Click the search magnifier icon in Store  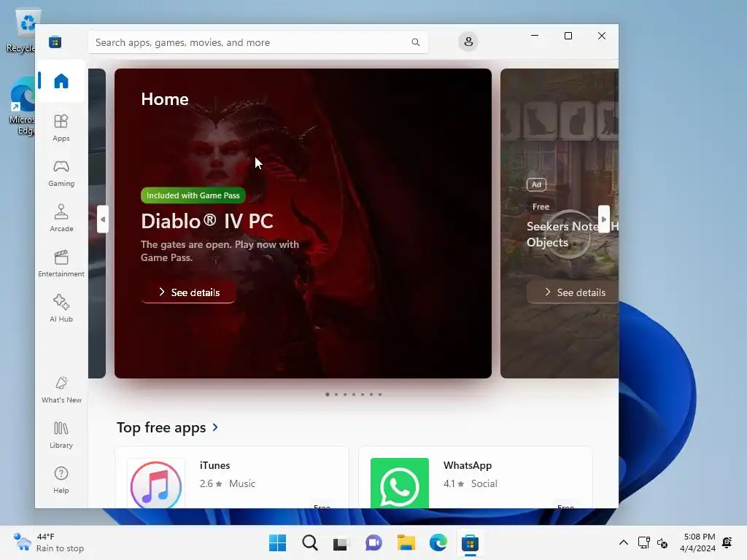coord(415,42)
